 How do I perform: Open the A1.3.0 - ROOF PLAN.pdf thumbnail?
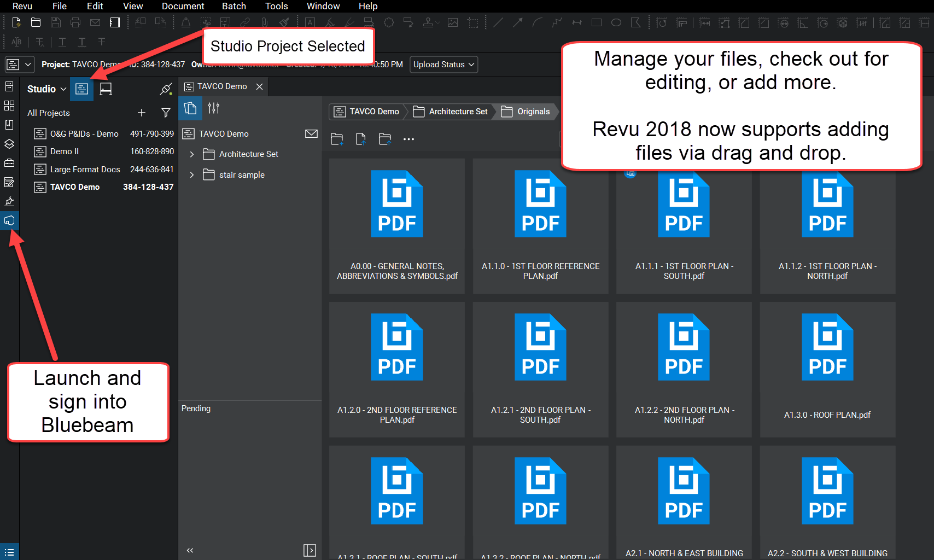[827, 347]
